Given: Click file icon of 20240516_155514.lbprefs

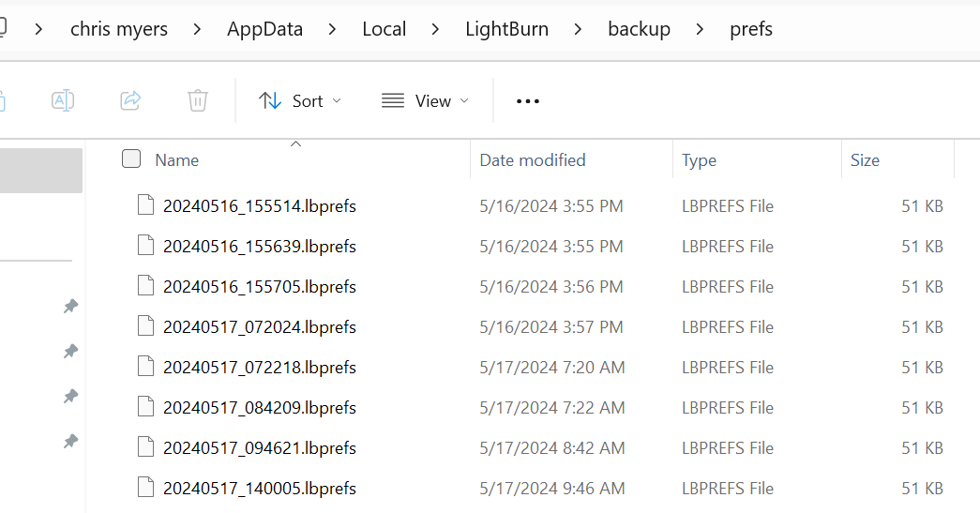Looking at the screenshot, I should tap(145, 205).
